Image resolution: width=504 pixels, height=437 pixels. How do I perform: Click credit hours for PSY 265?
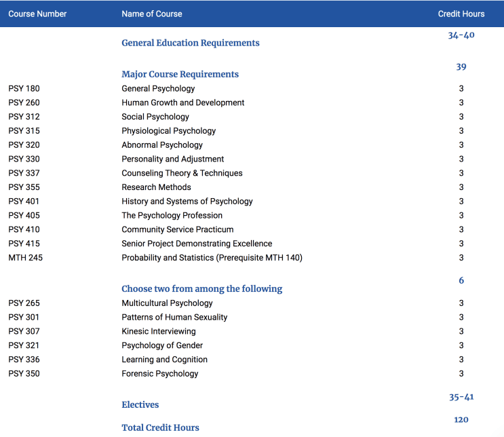[461, 303]
